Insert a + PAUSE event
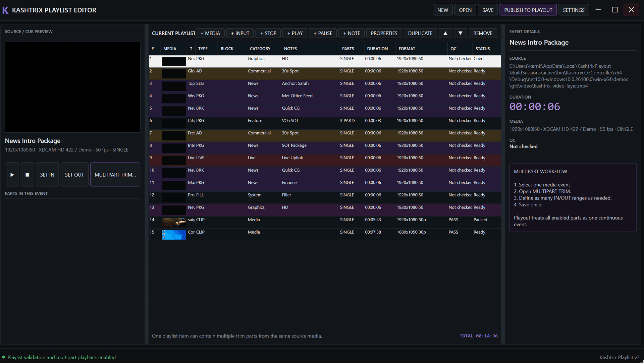The image size is (644, 363). pos(323,33)
